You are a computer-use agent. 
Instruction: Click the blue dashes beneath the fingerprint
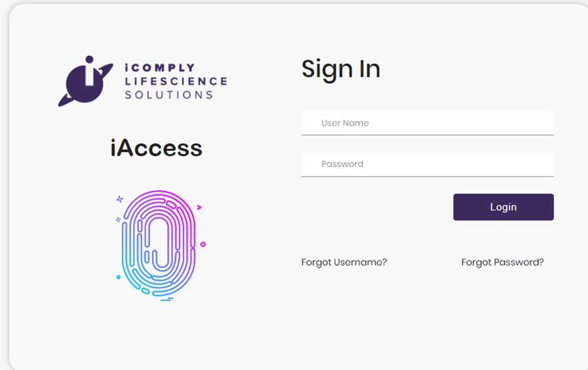point(166,299)
